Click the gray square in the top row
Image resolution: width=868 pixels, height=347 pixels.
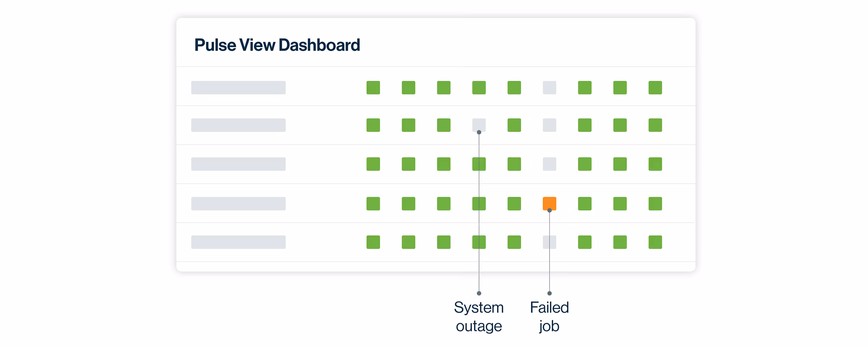(x=549, y=87)
